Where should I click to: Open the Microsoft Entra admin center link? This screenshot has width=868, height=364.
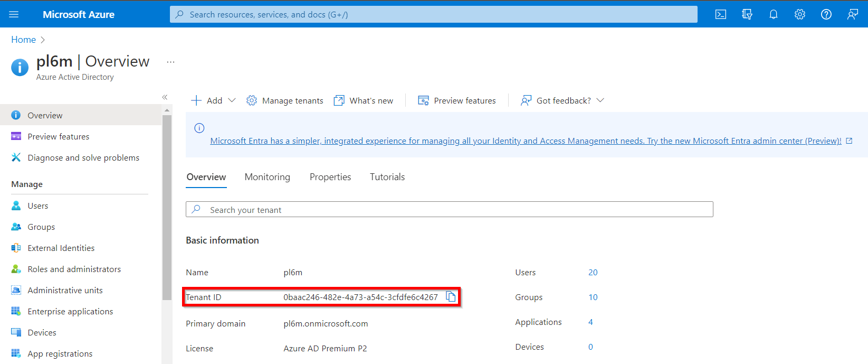[526, 141]
